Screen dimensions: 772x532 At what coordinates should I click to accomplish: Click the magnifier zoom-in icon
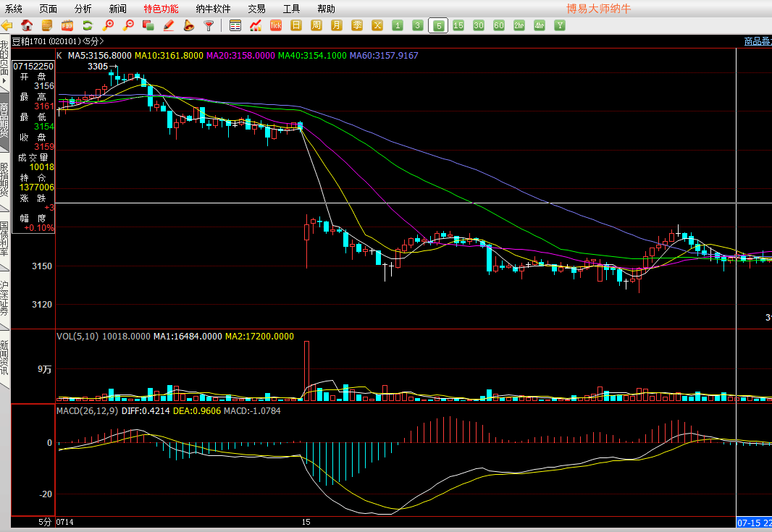pos(109,25)
